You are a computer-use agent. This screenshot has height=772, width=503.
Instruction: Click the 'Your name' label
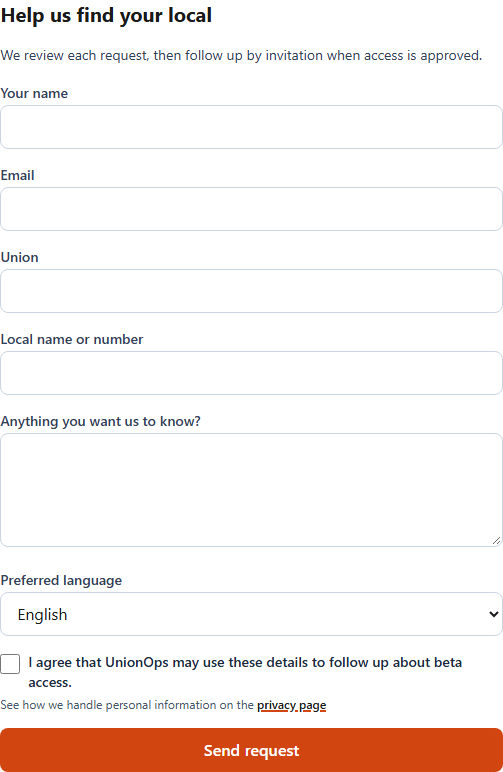point(34,94)
